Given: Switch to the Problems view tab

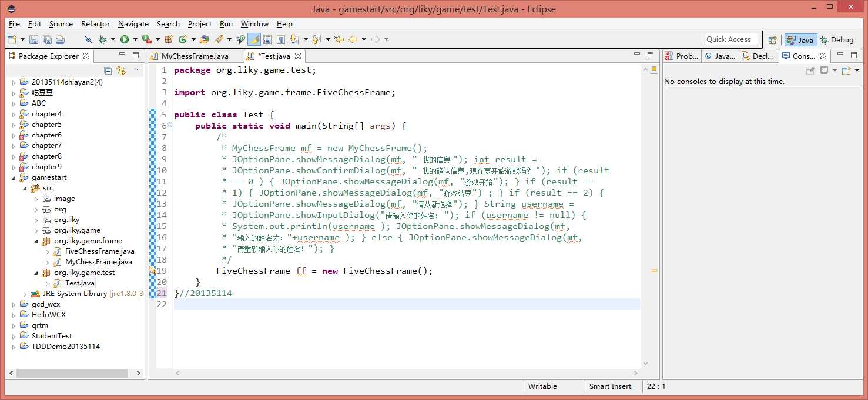Looking at the screenshot, I should (x=682, y=56).
